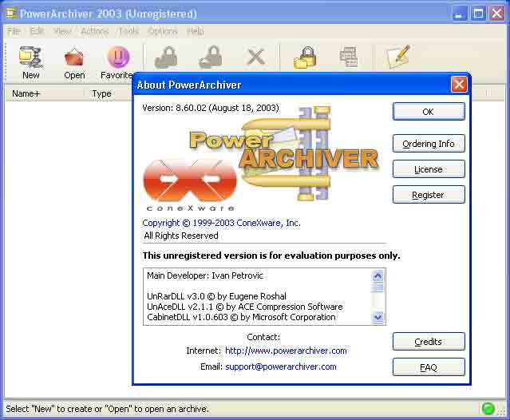Image resolution: width=510 pixels, height=420 pixels.
Task: Click the 'UnAceDLL v2.1.1' credits line
Action: (244, 307)
